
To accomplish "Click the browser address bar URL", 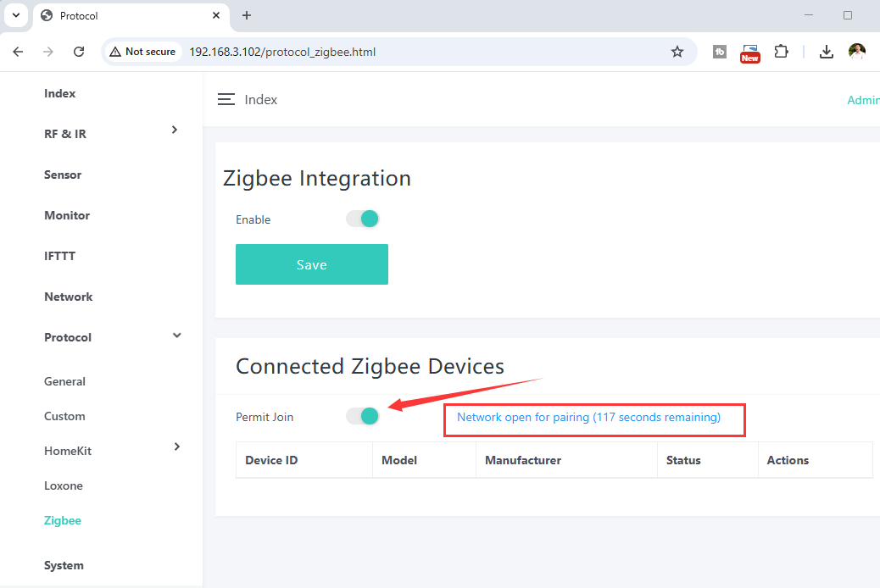I will click(x=282, y=52).
